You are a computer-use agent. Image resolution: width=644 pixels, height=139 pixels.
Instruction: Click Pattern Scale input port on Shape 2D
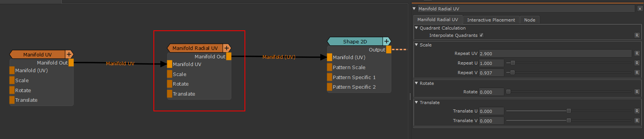[329, 67]
